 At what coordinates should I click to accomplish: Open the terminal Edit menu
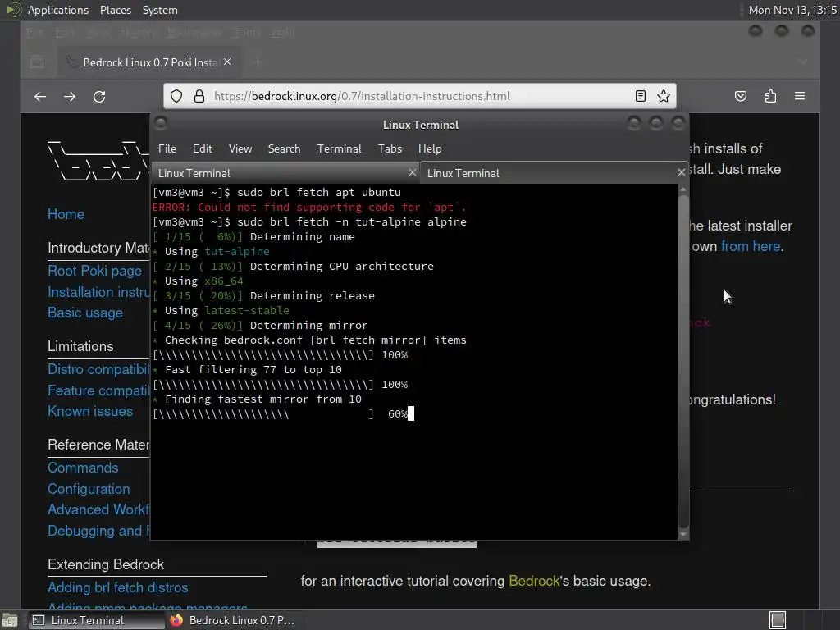coord(202,149)
